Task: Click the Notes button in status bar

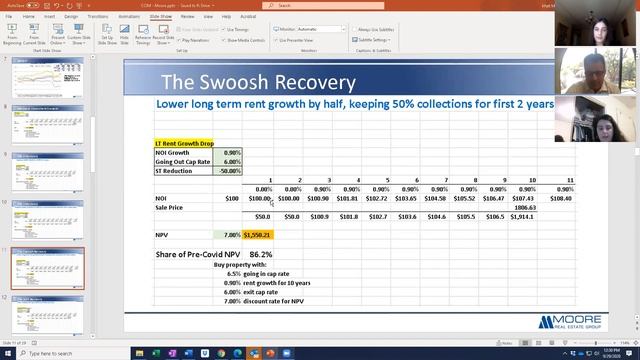Action: pos(504,343)
